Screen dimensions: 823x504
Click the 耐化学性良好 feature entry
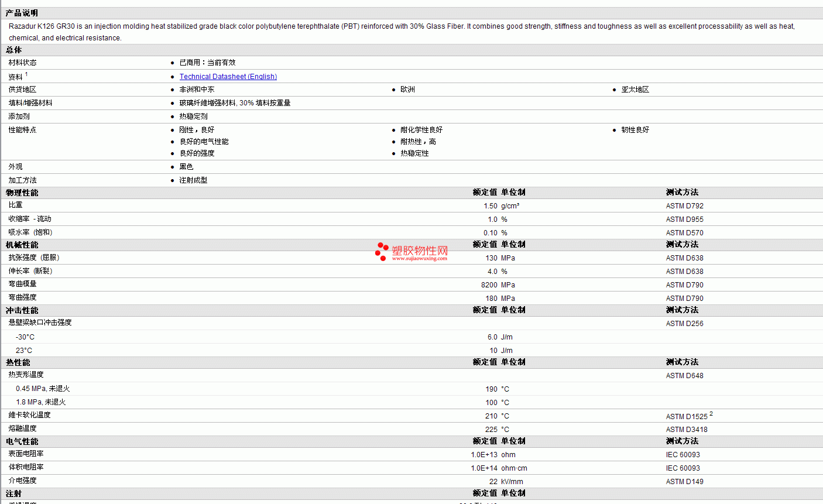(421, 130)
